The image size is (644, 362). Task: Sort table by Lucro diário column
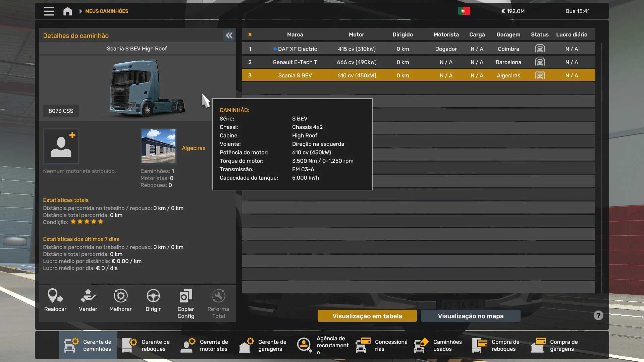[572, 35]
